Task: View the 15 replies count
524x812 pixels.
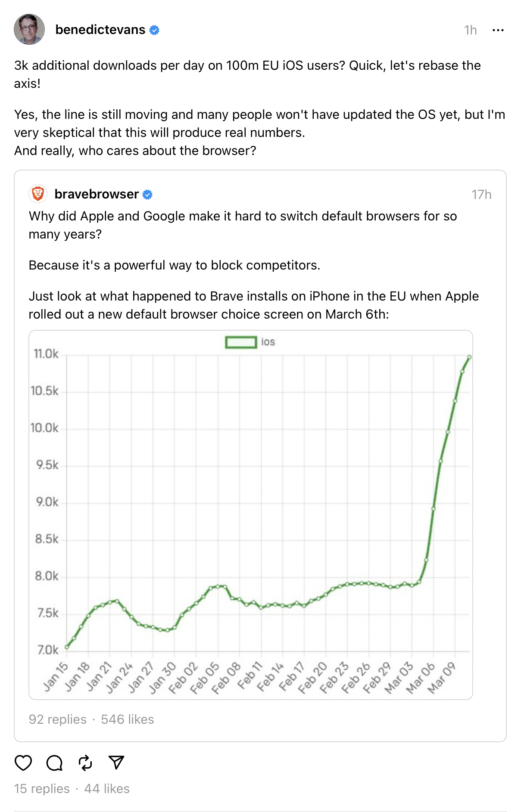Action: click(42, 789)
